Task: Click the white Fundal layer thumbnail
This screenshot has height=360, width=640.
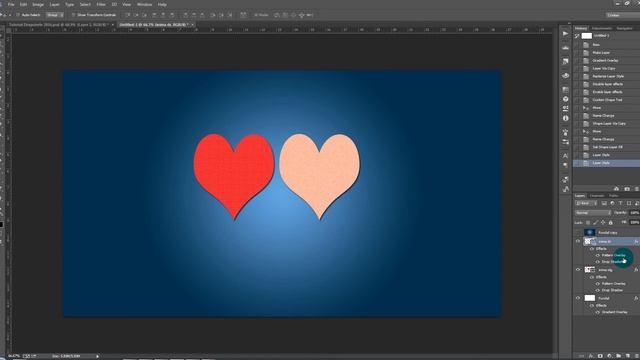Action: 590,298
